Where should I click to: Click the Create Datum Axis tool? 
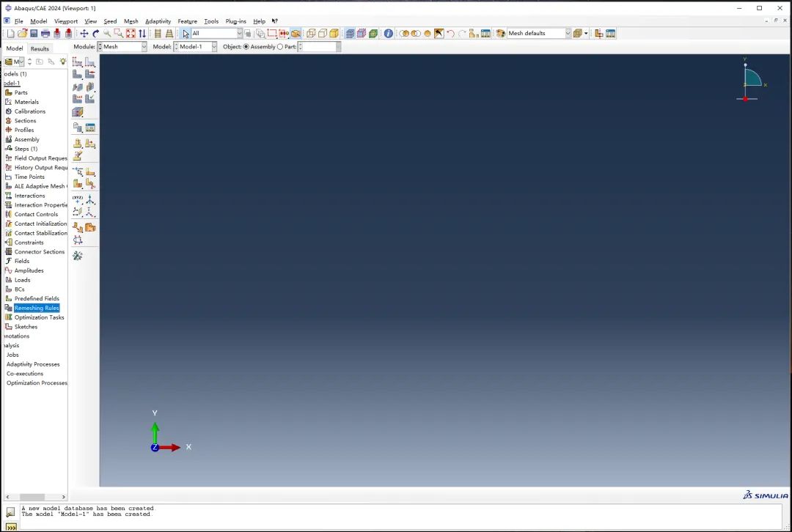(x=90, y=199)
